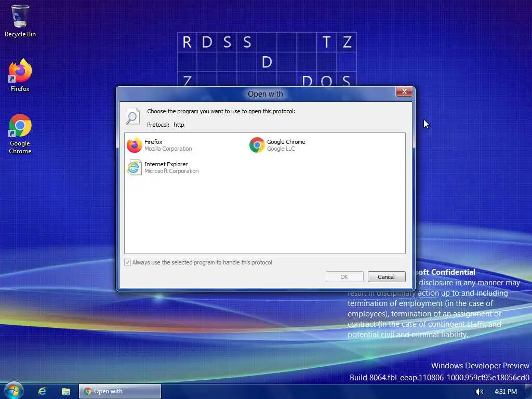Select the Google Chrome desktop shortcut
The image size is (532, 399).
20,134
